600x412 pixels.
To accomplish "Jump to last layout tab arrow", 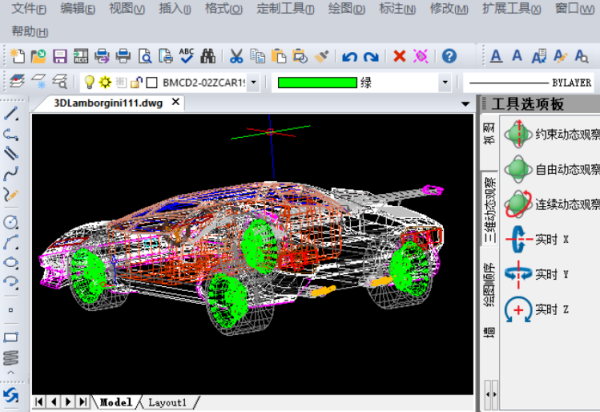I will [82, 402].
